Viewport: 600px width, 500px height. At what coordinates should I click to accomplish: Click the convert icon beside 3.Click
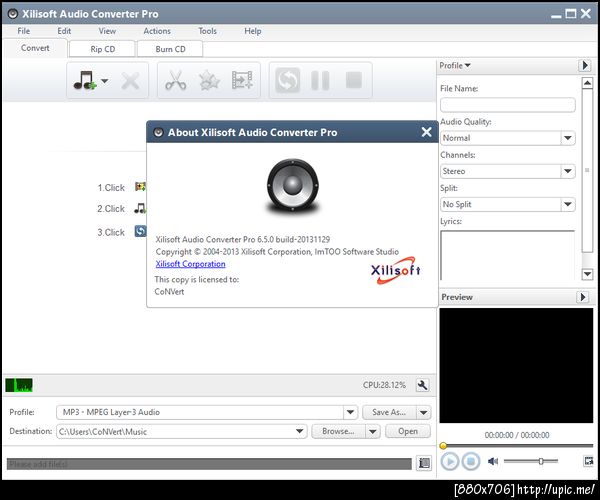140,231
